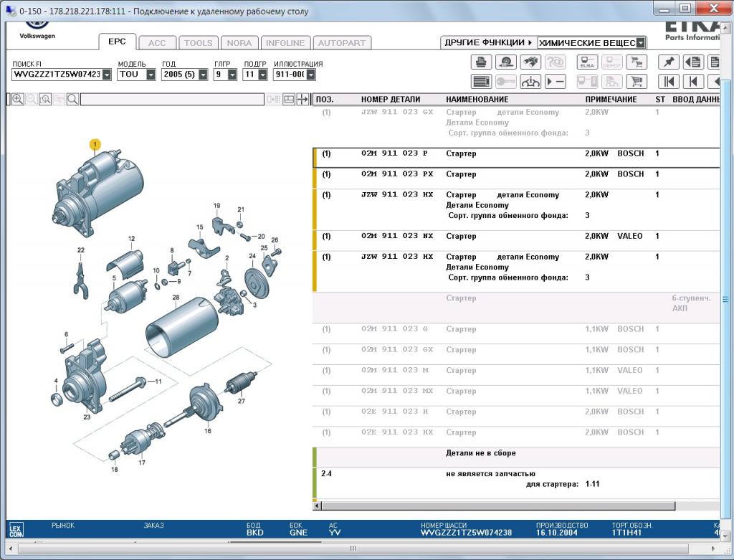Open the striped list view icon
The height and width of the screenshot is (560, 734).
click(481, 82)
